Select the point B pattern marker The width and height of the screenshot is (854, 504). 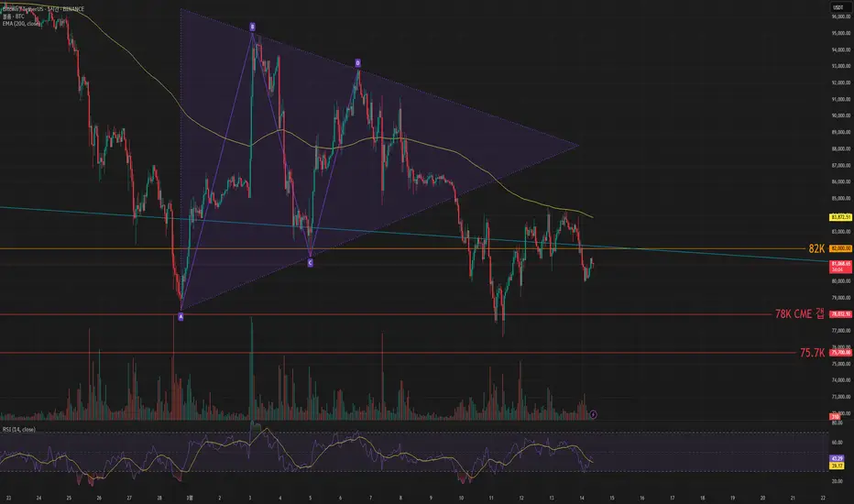point(252,27)
